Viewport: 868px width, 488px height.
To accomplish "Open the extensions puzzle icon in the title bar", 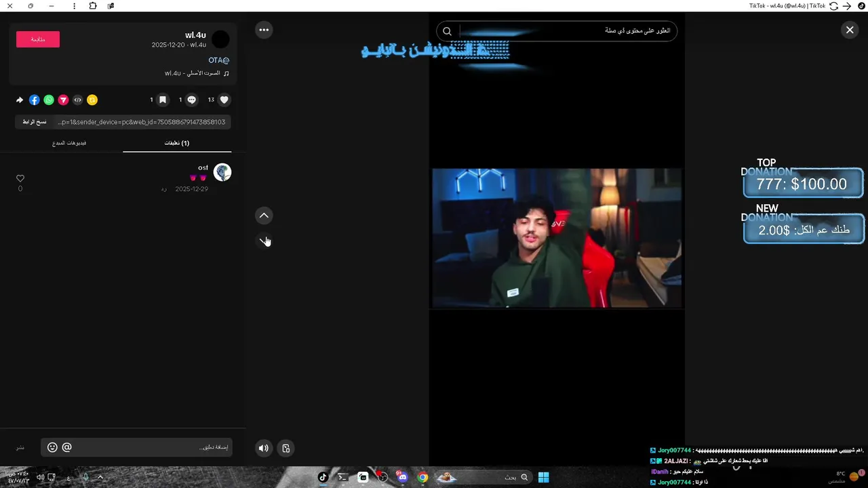I will [x=93, y=5].
